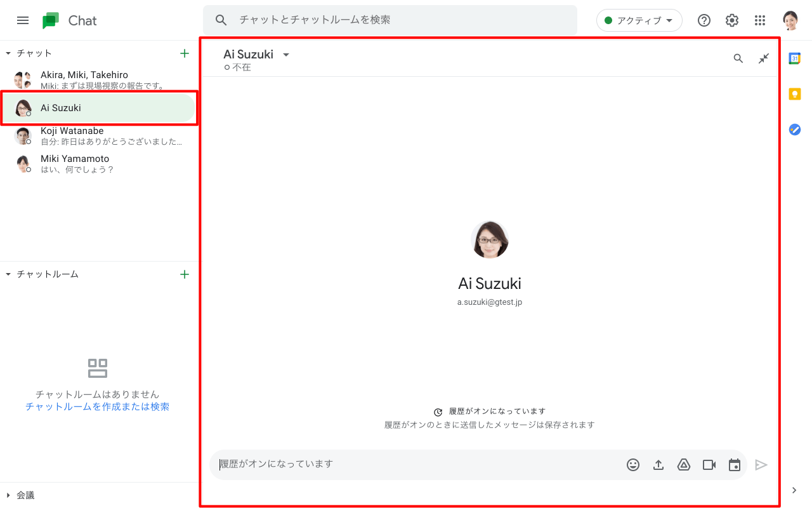
Task: Open the アクティブ status dropdown
Action: click(639, 20)
